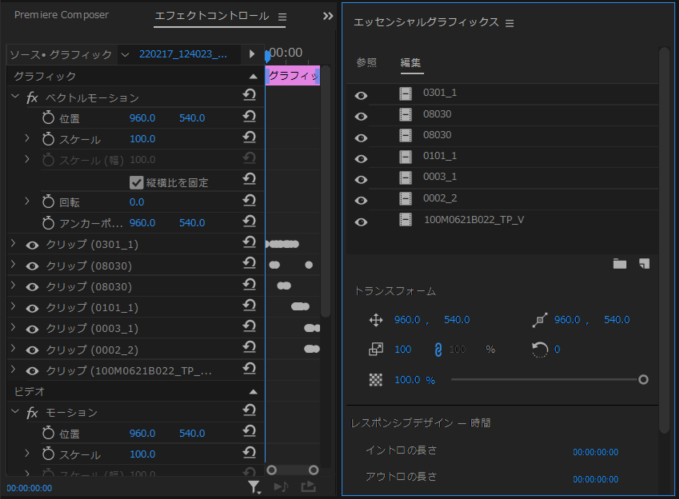Open the エッセンシャルグラフィックス panel menu
This screenshot has width=679, height=499.
[x=510, y=23]
